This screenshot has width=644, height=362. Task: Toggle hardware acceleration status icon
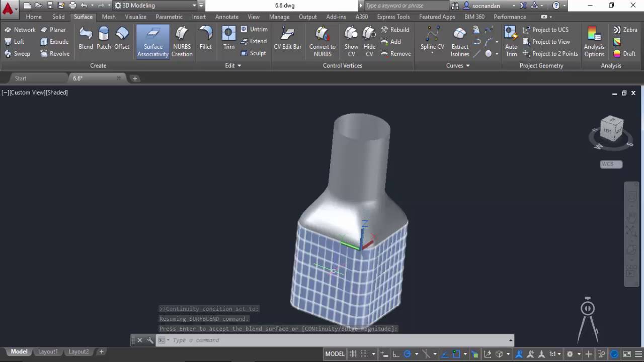click(x=614, y=354)
